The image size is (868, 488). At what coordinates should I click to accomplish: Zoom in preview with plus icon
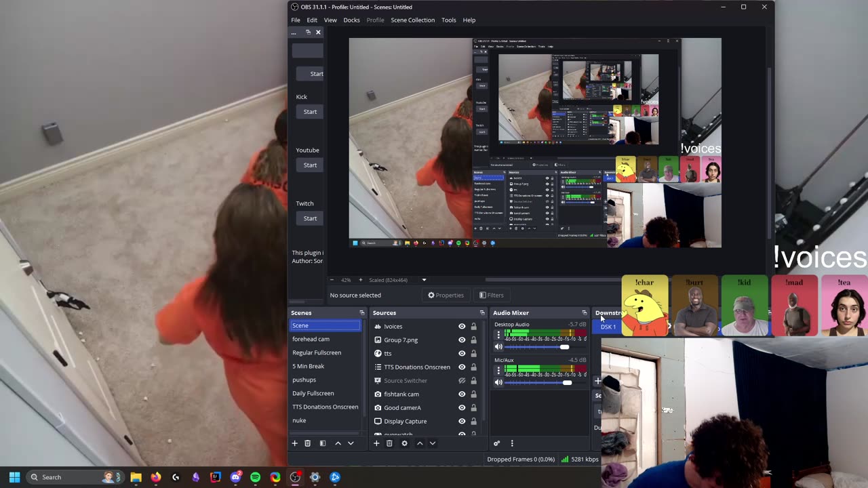(360, 280)
